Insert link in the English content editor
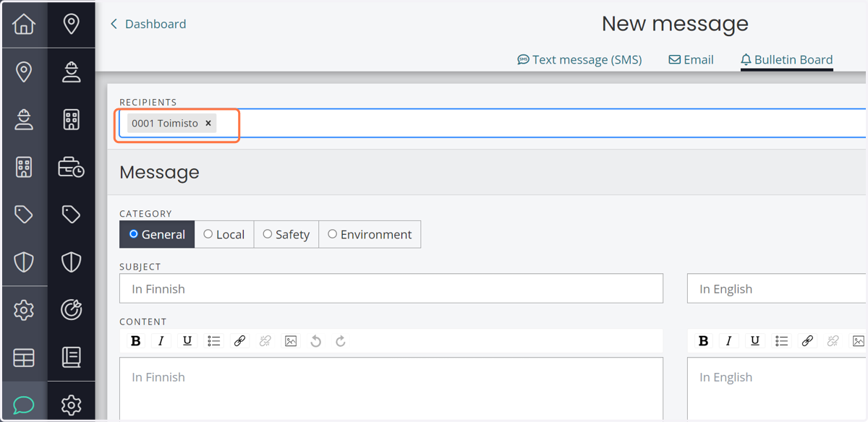This screenshot has width=868, height=422. click(807, 341)
